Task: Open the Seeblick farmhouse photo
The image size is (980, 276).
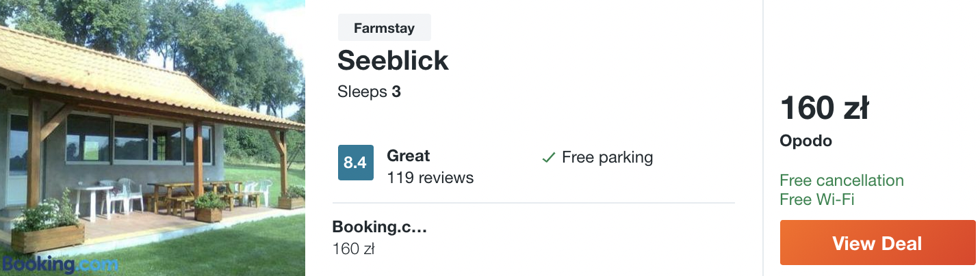Action: [153, 138]
